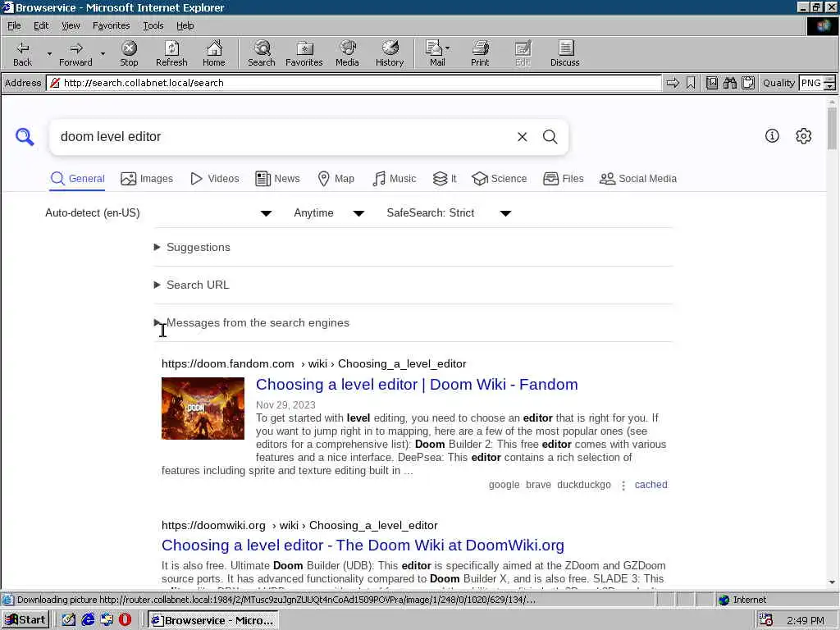Open the Help menu
840x630 pixels.
point(185,25)
